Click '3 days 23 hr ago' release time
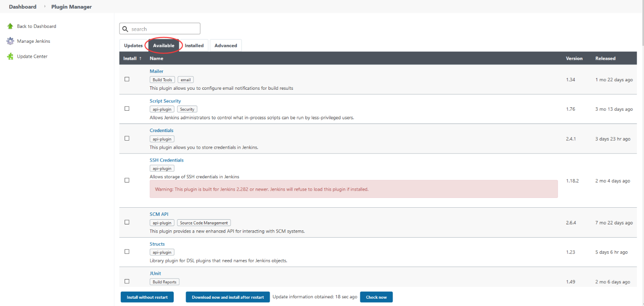Viewport: 644px width, 306px height. click(613, 139)
